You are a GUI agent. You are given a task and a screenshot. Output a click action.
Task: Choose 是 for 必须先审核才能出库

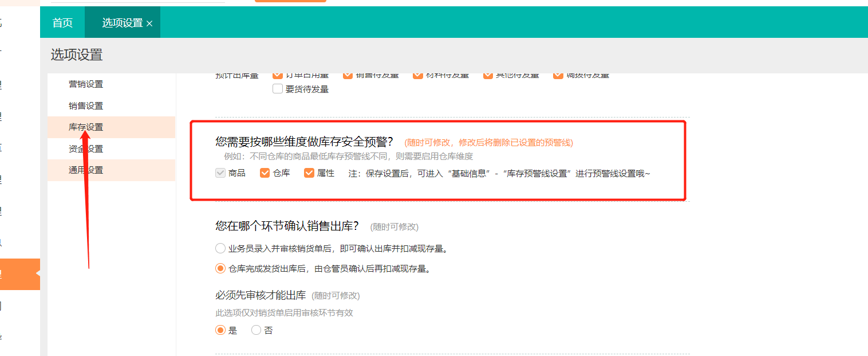220,330
